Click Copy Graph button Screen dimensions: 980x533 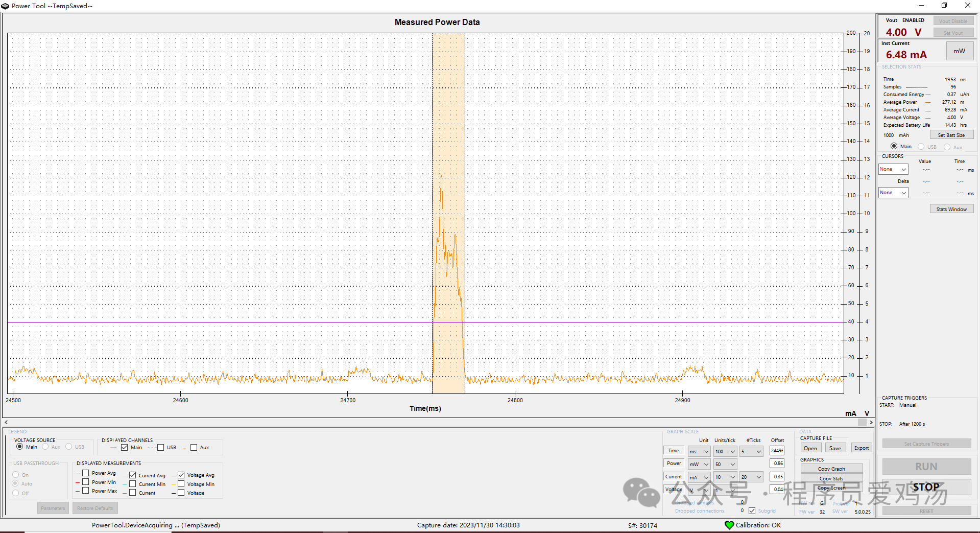pos(831,469)
